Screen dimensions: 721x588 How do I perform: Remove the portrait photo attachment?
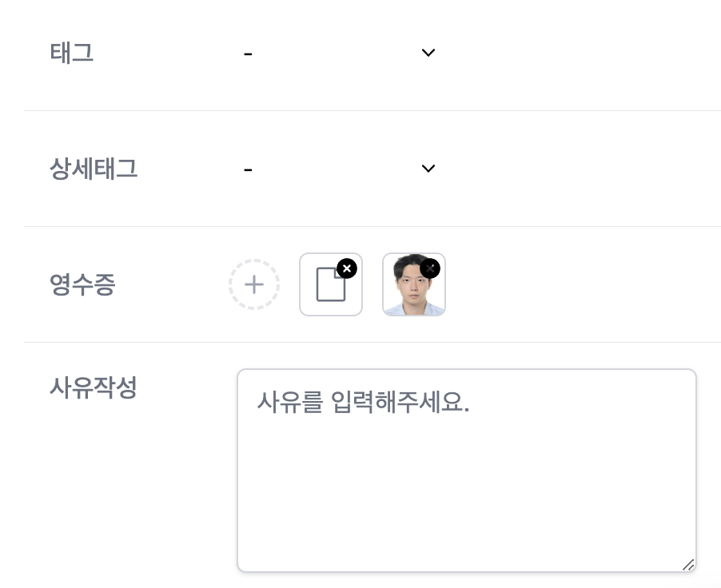(430, 268)
